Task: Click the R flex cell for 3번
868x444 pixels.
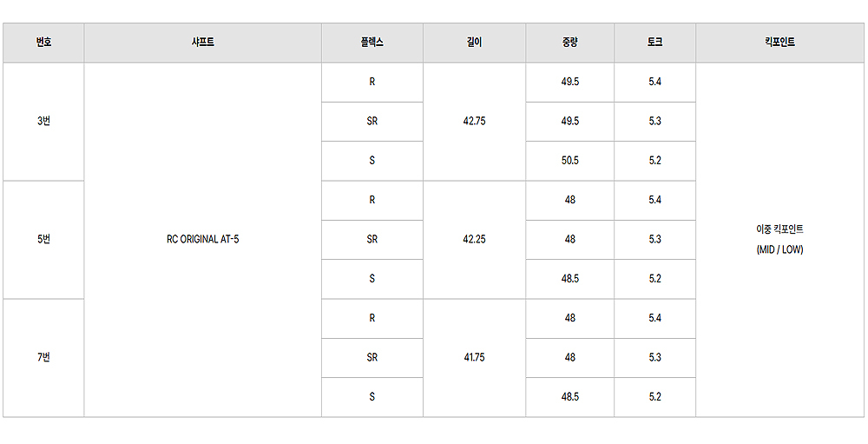Action: click(372, 82)
